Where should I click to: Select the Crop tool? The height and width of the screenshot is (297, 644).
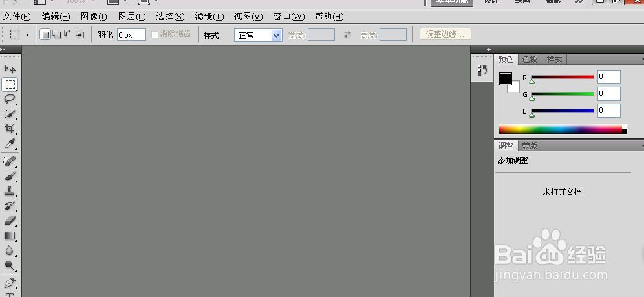click(10, 129)
